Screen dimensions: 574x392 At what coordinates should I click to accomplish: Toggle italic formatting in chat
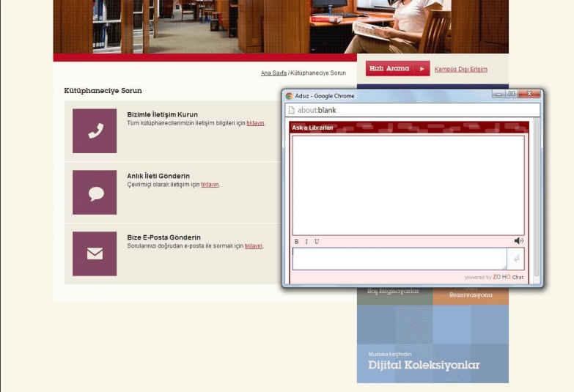pos(306,241)
